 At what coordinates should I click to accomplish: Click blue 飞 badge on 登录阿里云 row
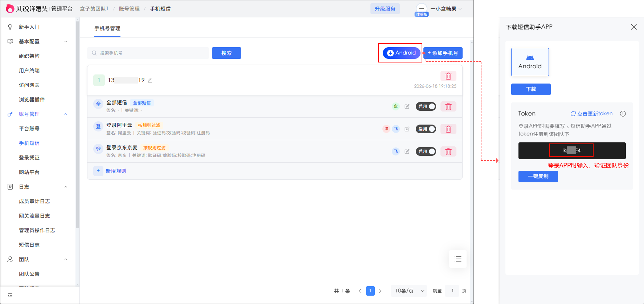(396, 129)
